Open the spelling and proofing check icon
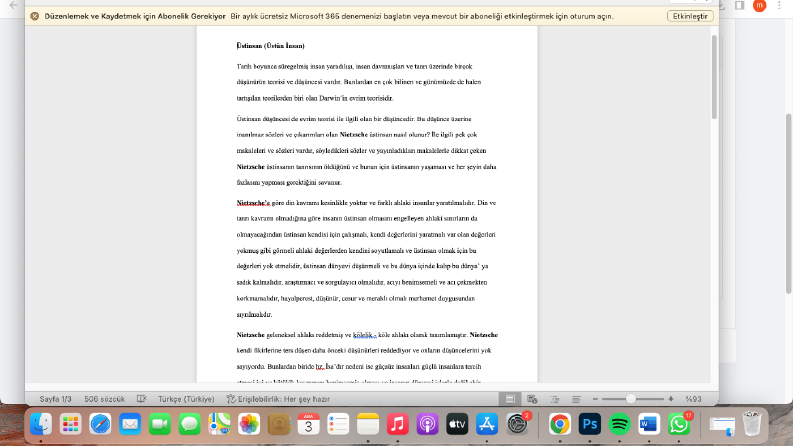Image resolution: width=793 pixels, height=446 pixels. 142,399
